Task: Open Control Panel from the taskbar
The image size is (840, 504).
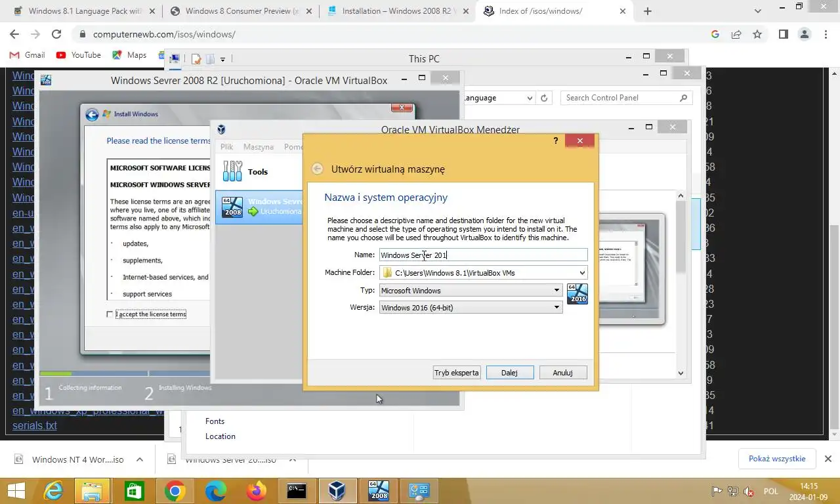Action: (x=419, y=491)
